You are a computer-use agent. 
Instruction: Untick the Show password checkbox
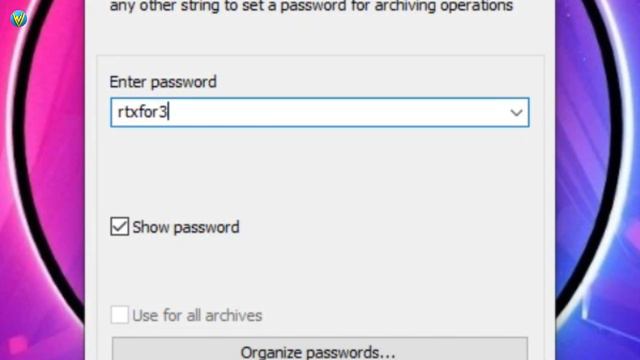point(120,227)
